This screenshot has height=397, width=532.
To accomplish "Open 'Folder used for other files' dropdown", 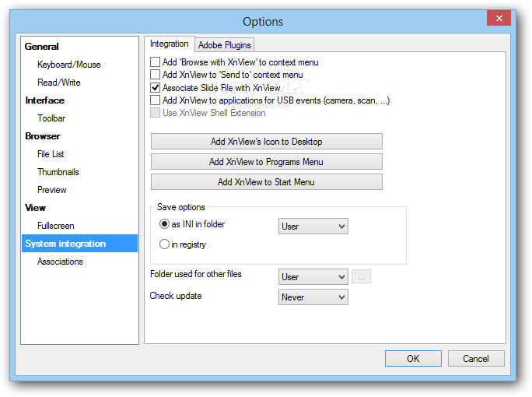I will pyautogui.click(x=313, y=277).
